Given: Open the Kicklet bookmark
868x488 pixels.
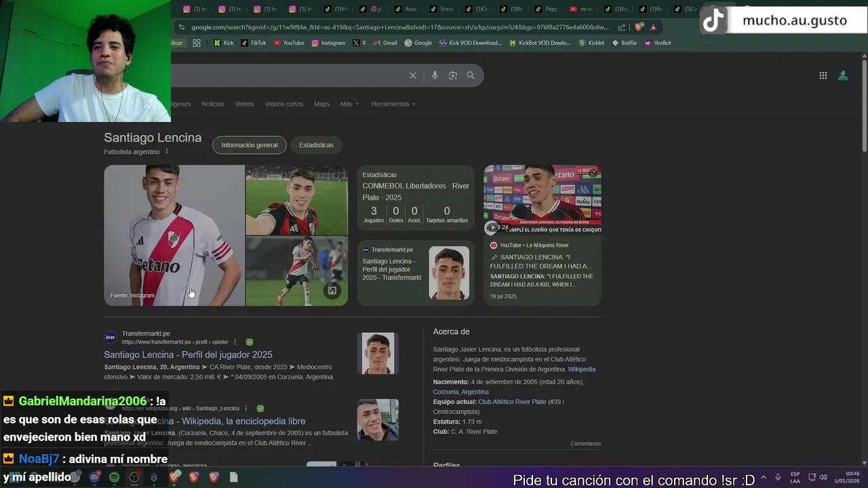Looking at the screenshot, I should [x=591, y=43].
